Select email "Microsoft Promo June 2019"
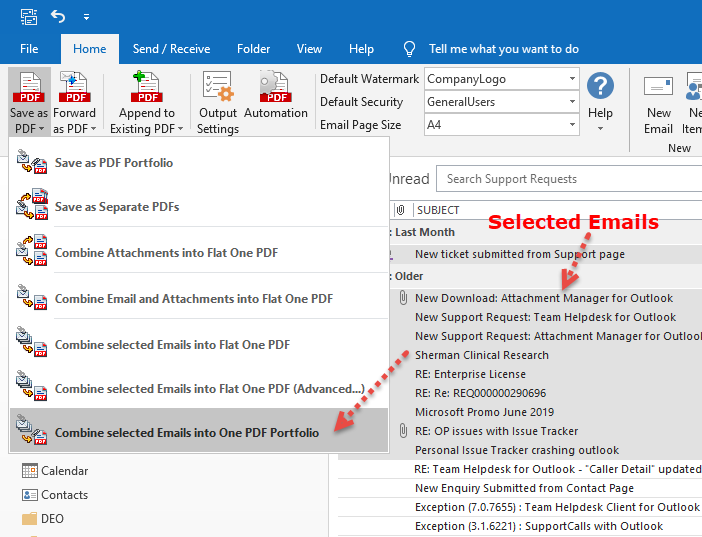The height and width of the screenshot is (537, 702). click(484, 412)
